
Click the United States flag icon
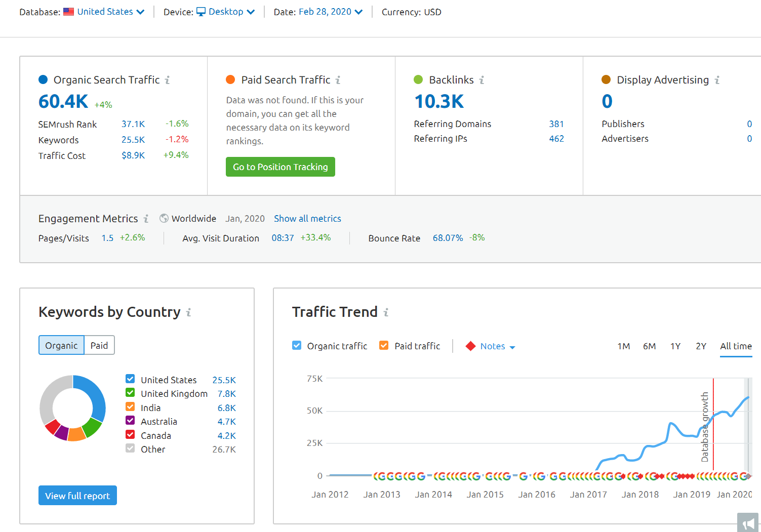(x=69, y=12)
